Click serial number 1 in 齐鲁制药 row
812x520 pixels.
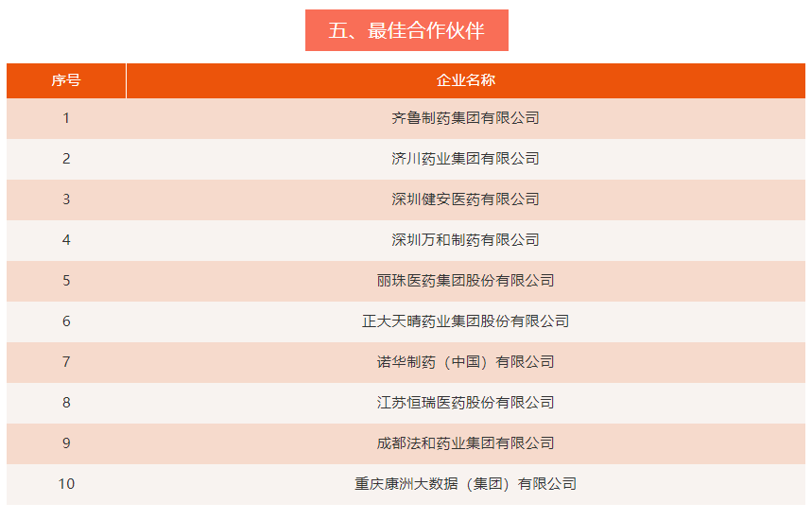66,118
